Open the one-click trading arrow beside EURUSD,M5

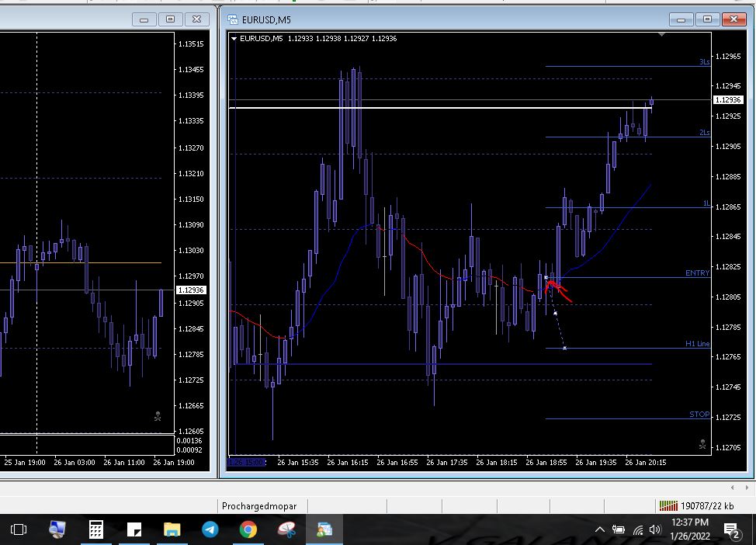coord(234,38)
